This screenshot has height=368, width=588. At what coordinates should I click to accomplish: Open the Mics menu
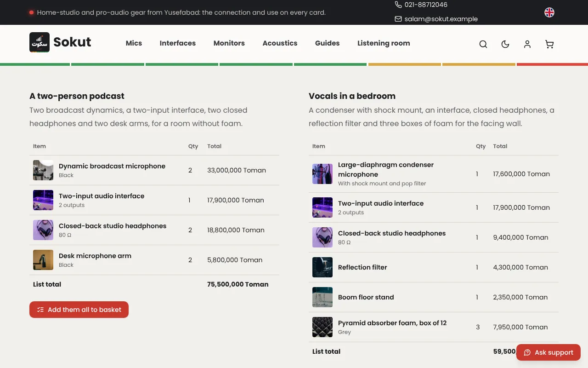click(134, 43)
